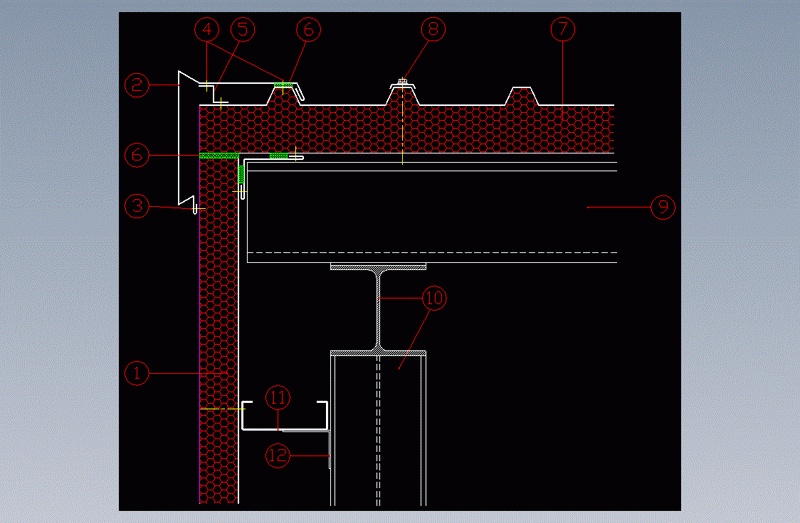Click callout number 1 circle

coord(136,373)
